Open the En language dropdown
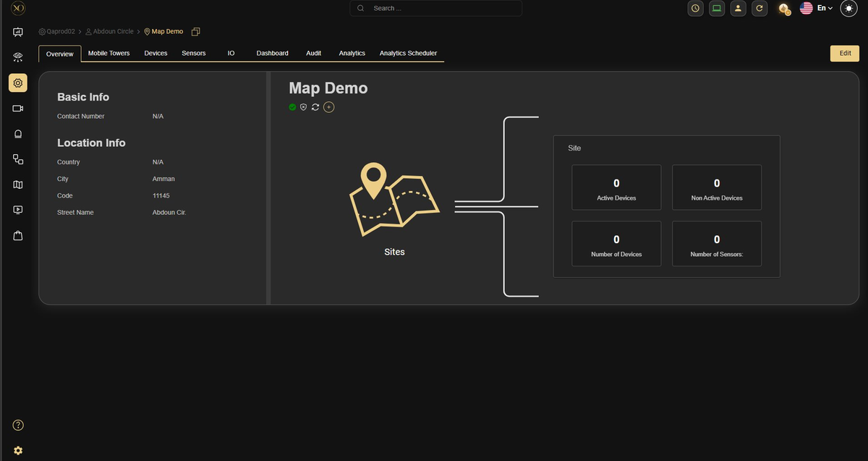Screen dimensions: 868x461 [817, 9]
